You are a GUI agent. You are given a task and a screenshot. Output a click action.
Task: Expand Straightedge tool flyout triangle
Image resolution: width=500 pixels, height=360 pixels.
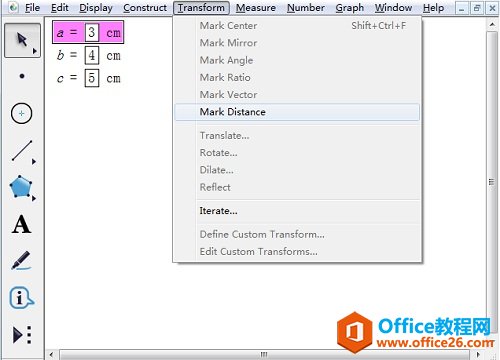34,162
